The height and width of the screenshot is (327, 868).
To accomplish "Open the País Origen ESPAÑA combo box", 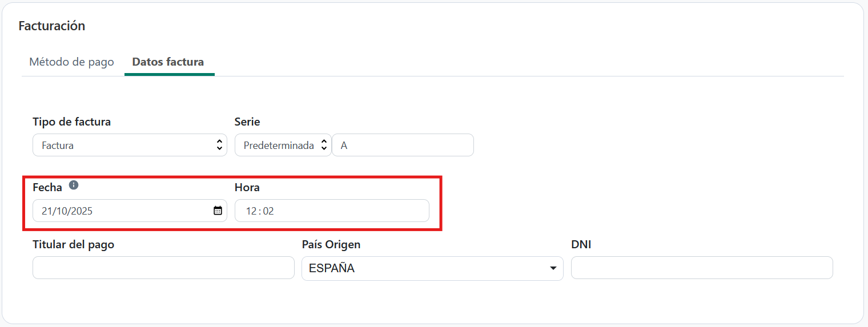I will 423,268.
